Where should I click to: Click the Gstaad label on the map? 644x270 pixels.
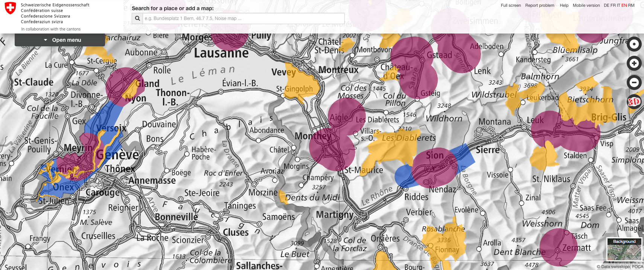coord(439,55)
